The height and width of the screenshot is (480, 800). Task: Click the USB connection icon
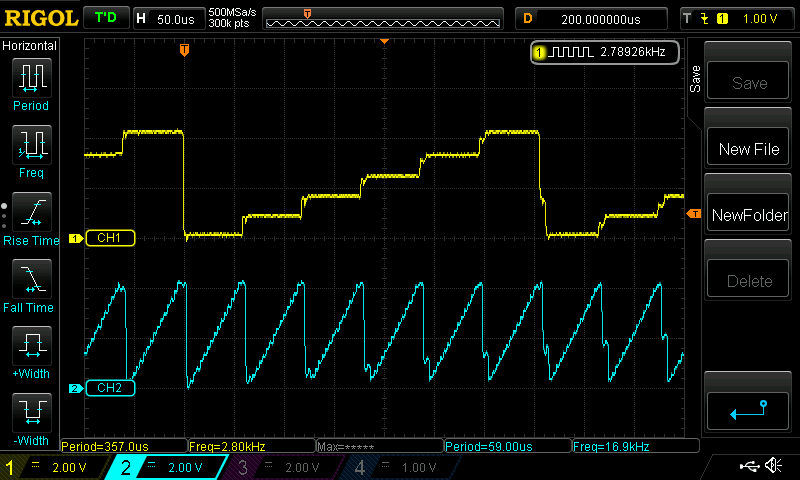(748, 466)
